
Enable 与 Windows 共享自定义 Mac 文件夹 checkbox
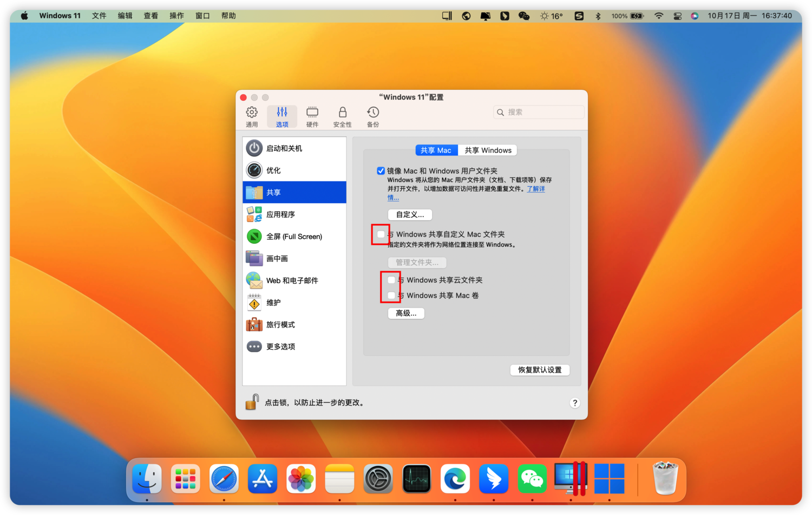point(381,234)
